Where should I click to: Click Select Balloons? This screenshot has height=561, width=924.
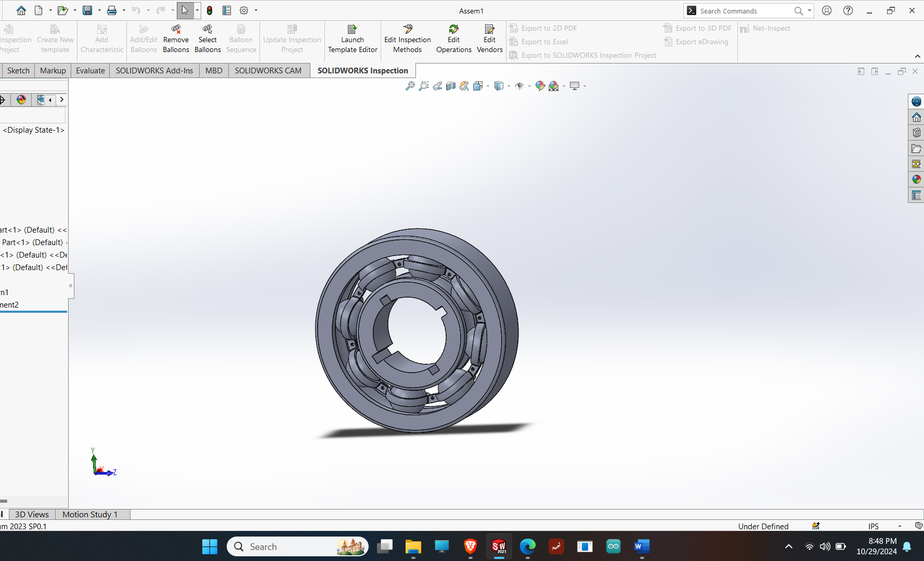[x=207, y=39]
